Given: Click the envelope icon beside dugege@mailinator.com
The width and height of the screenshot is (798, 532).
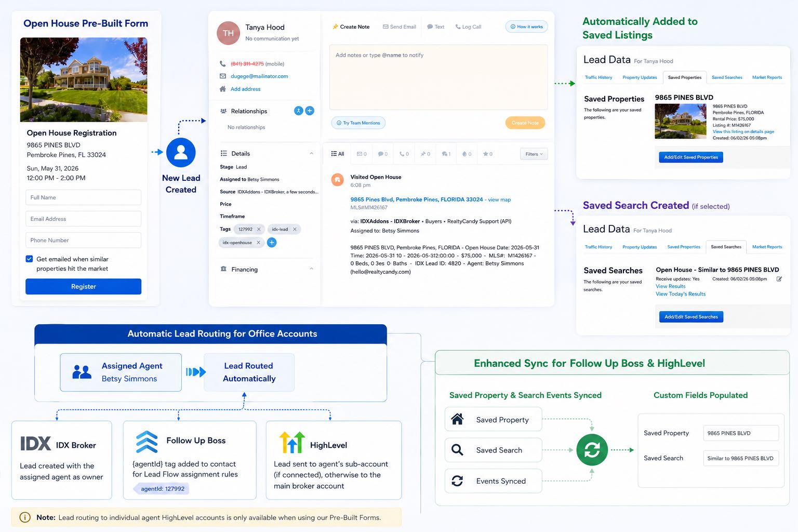Looking at the screenshot, I should tap(223, 76).
